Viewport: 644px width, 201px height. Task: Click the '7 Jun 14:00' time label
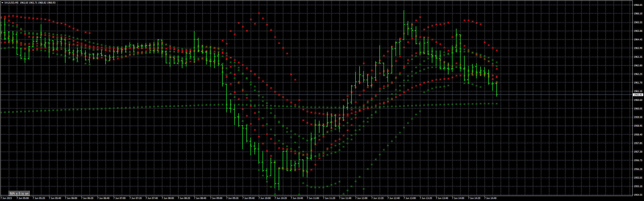pos(458,198)
